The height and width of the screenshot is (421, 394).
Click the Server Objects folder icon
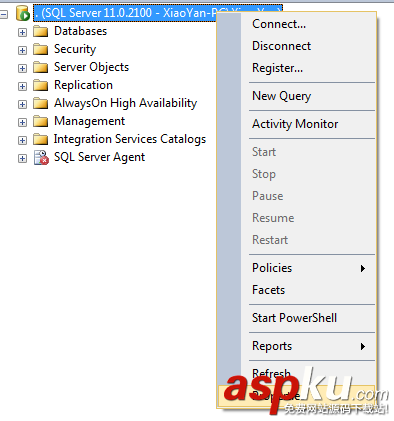[41, 67]
